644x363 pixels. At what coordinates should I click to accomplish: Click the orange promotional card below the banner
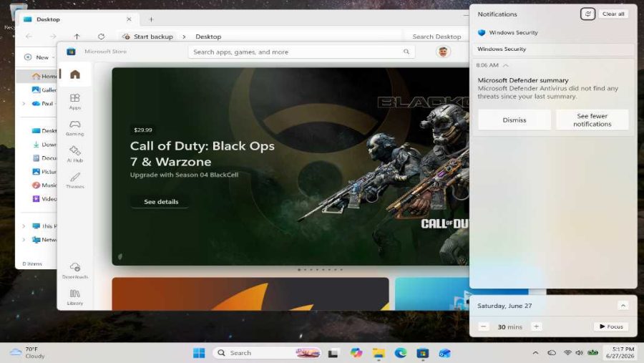point(250,294)
